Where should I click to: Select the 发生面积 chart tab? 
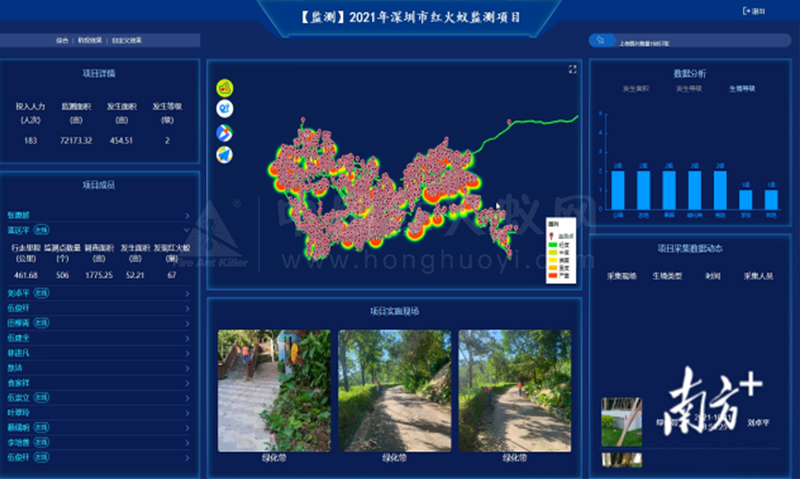click(x=636, y=89)
